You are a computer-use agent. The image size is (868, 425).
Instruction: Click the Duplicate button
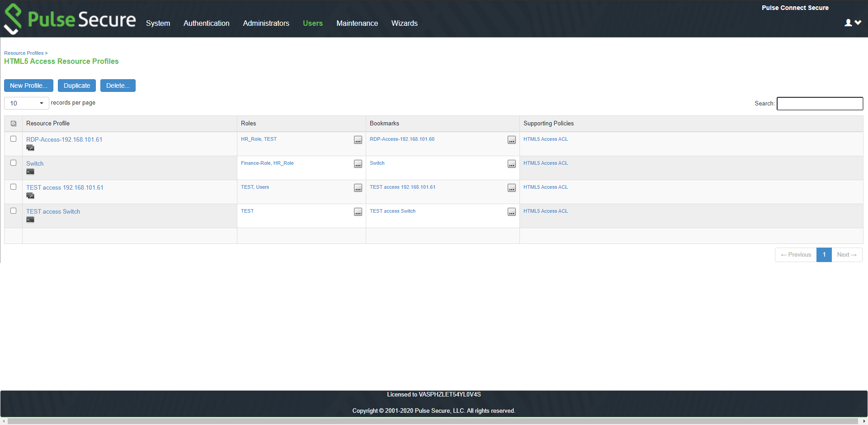point(77,86)
